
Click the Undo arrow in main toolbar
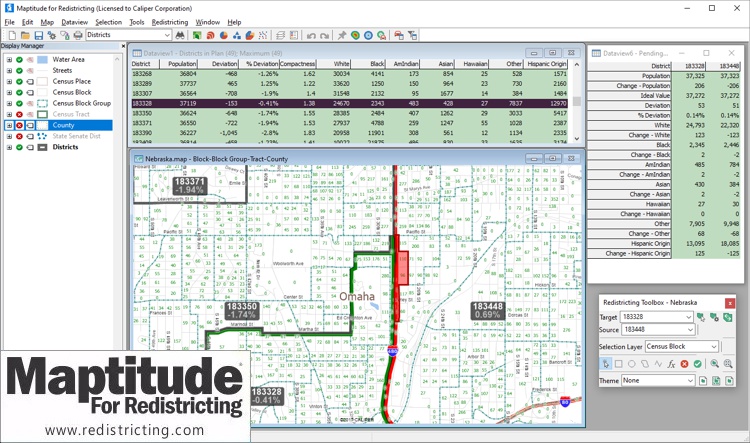tap(312, 35)
